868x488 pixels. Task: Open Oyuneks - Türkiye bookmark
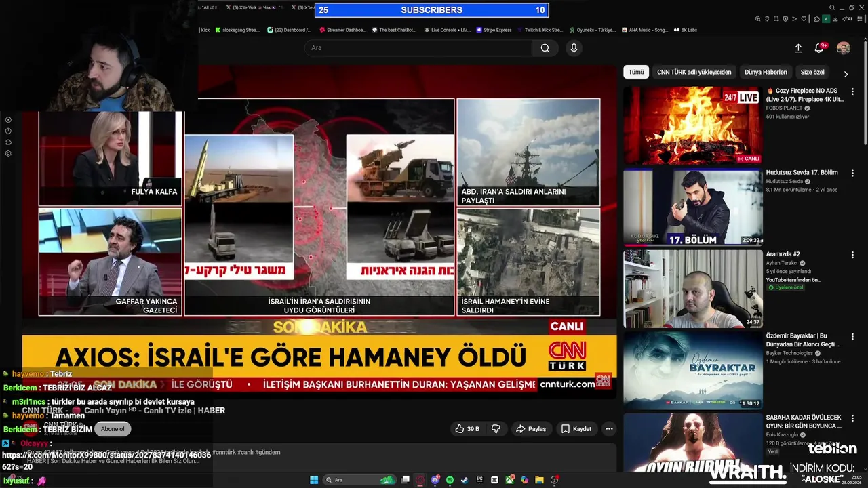592,30
